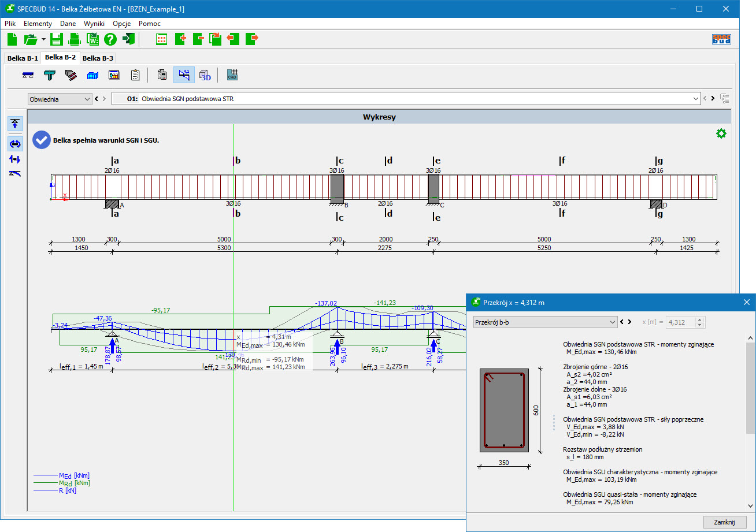Screen dimensions: 756x532
Task: Switch to the Belka B-3 tab
Action: (97, 58)
